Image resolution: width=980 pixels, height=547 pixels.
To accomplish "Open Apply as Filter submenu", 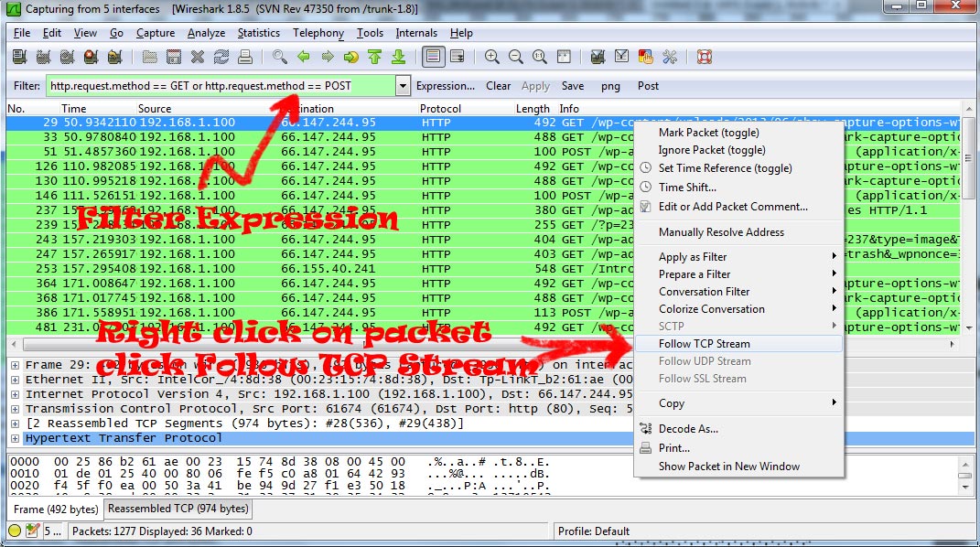I will pos(738,257).
